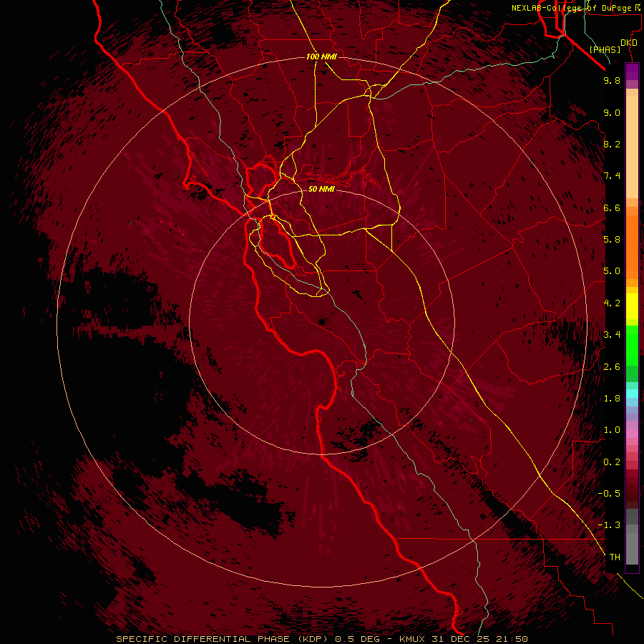Click the 31 DEC 25 date text
The image size is (644, 644).
pyautogui.click(x=459, y=639)
